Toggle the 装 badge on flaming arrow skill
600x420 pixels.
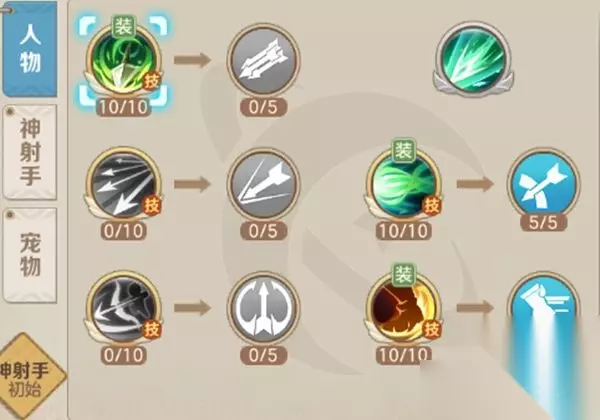pos(124,27)
